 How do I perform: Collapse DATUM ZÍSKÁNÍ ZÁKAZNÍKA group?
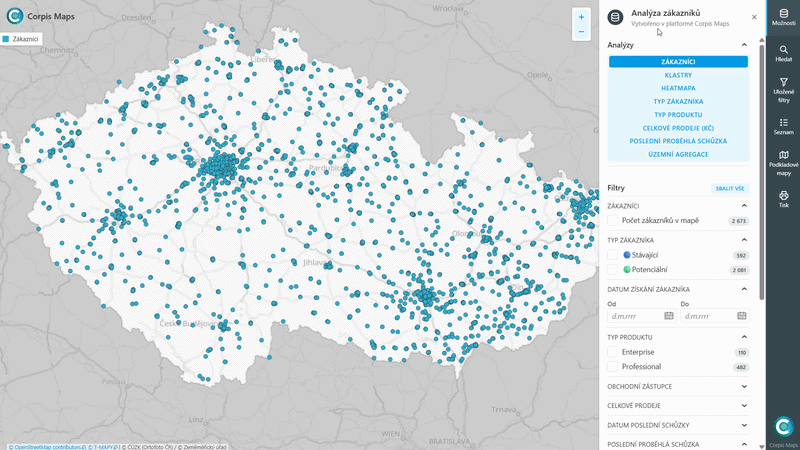click(744, 289)
